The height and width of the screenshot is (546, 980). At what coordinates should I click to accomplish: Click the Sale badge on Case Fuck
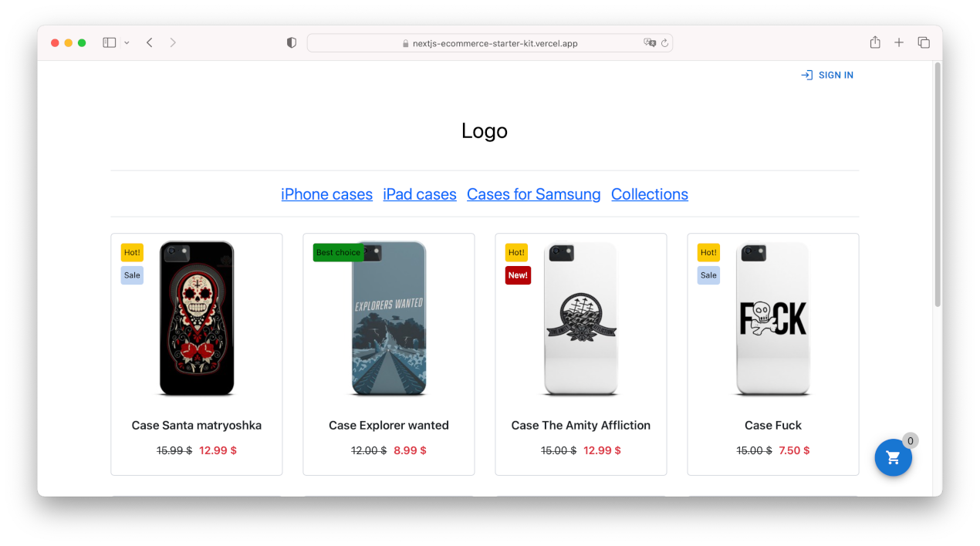click(708, 275)
